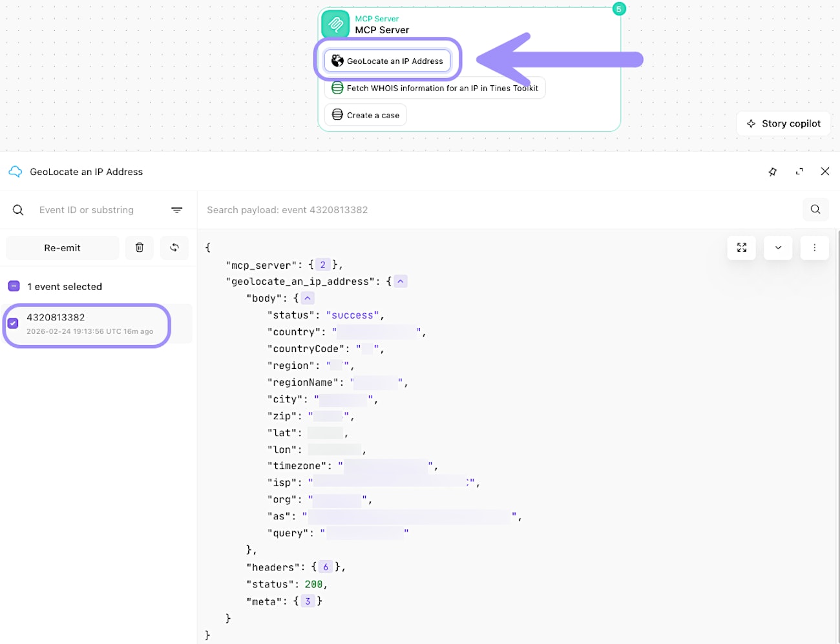The height and width of the screenshot is (644, 840).
Task: Open the payload three-dot options menu
Action: 814,247
